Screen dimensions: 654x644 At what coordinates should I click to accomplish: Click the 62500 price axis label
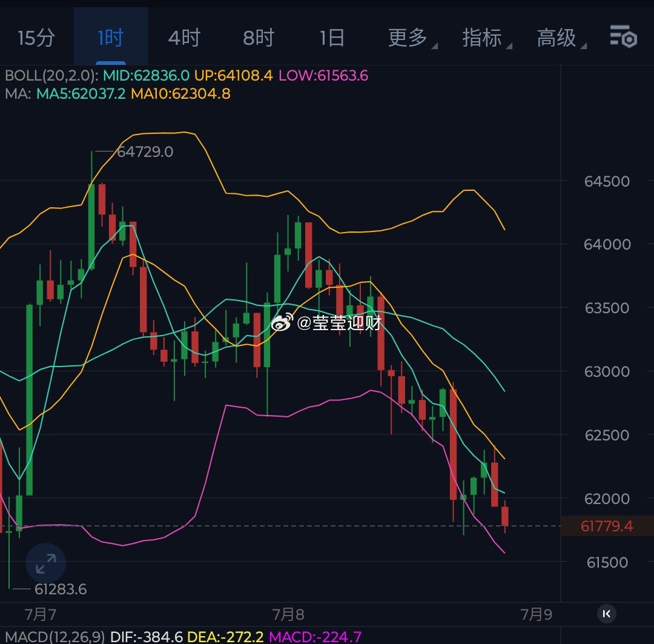607,435
